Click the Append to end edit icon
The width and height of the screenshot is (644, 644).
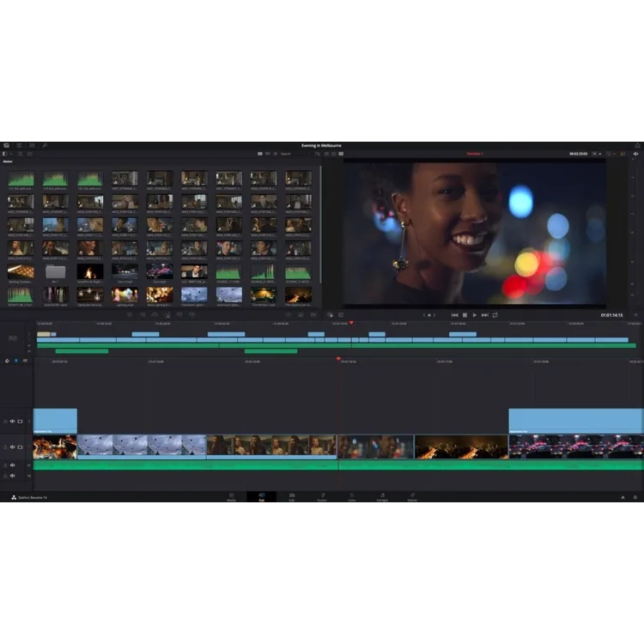[143, 314]
